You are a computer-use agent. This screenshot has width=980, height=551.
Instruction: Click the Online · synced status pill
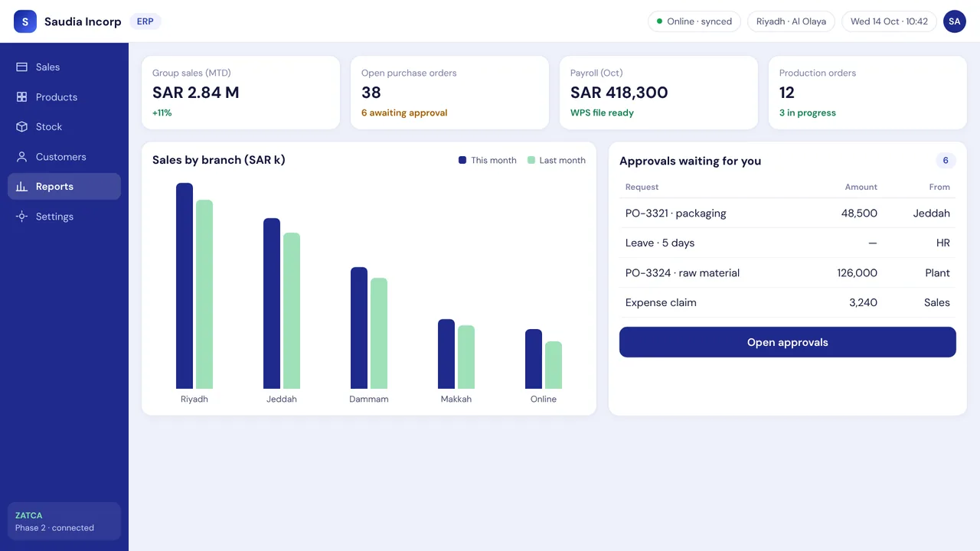pos(694,21)
